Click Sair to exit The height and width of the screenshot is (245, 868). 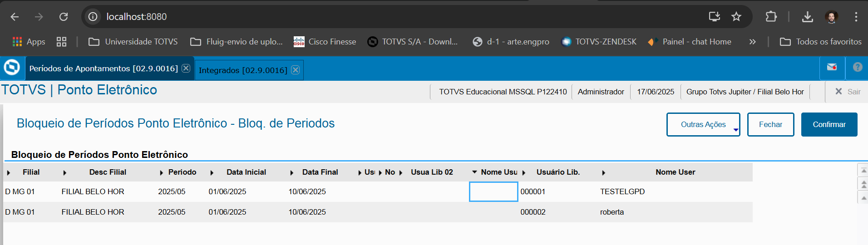point(848,92)
